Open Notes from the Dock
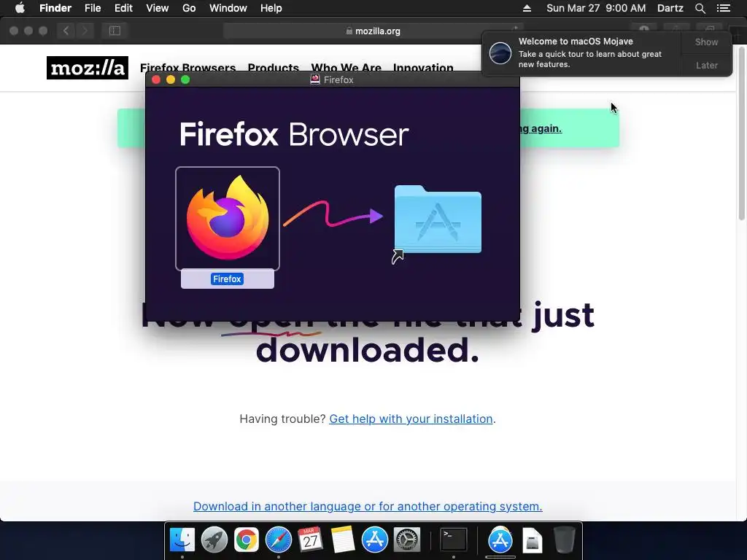Image resolution: width=747 pixels, height=560 pixels. [x=343, y=540]
